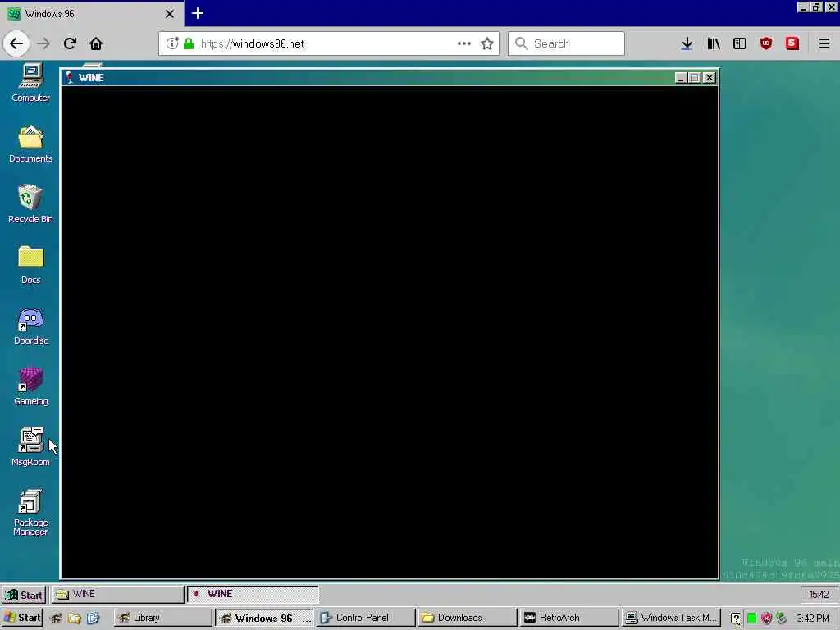Click the host clock showing 3:42 PM
Screen dimensions: 840x630
pyautogui.click(x=813, y=619)
